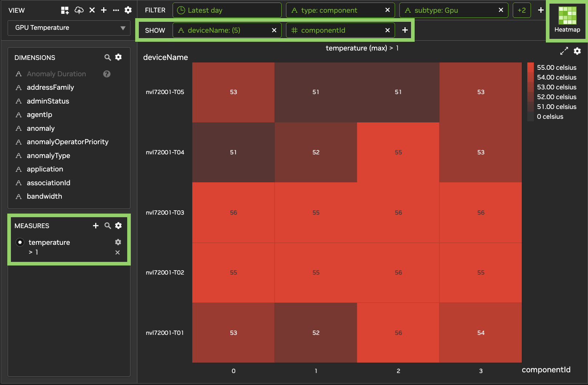This screenshot has height=385, width=588.
Task: Remove the componentId split
Action: click(x=387, y=30)
